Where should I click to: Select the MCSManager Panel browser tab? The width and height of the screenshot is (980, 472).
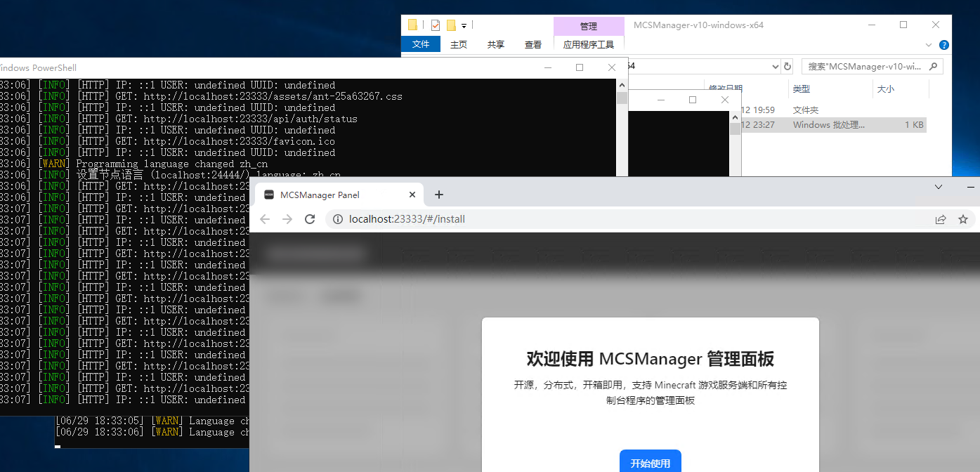339,195
